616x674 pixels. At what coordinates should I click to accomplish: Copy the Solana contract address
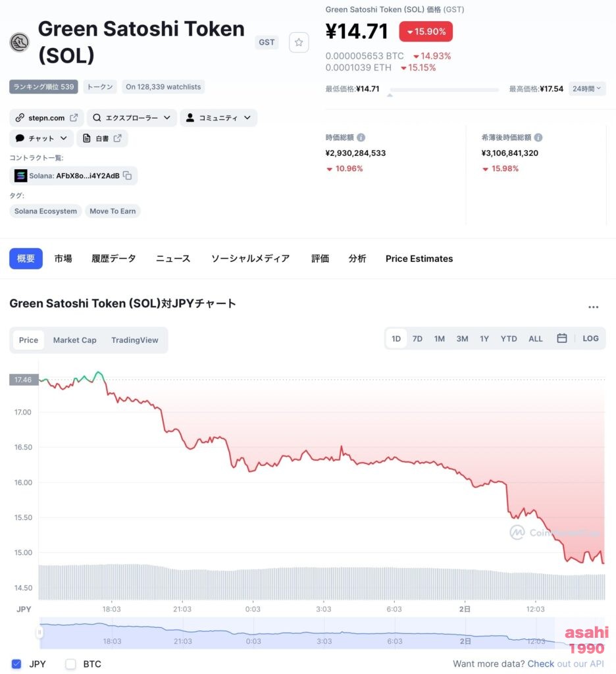(128, 175)
